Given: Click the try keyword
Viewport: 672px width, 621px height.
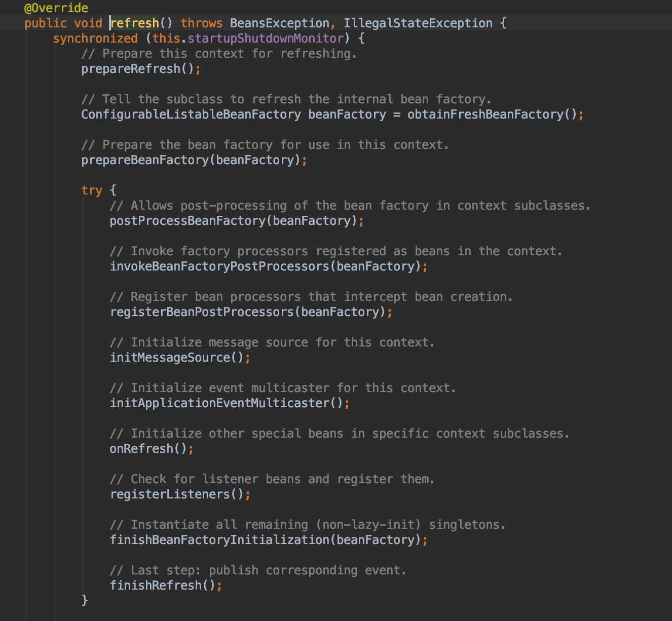Looking at the screenshot, I should 92,190.
